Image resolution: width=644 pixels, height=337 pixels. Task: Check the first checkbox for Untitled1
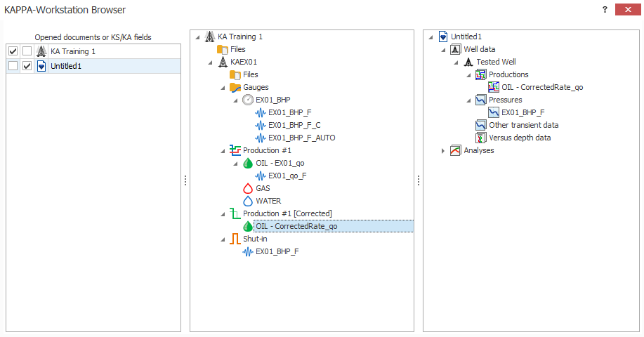click(13, 66)
